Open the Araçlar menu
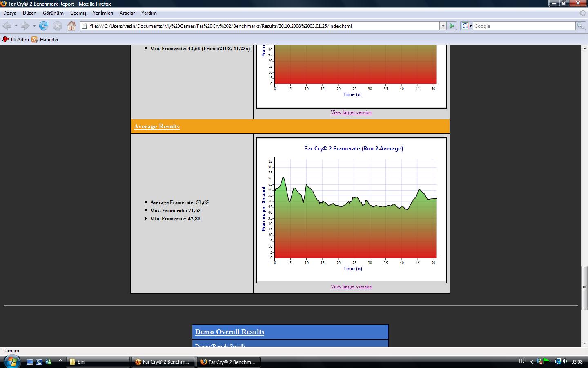 point(127,13)
